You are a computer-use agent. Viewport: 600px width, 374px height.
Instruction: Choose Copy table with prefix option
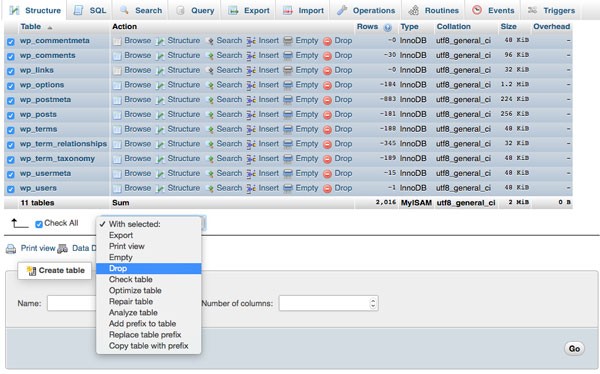click(x=148, y=346)
